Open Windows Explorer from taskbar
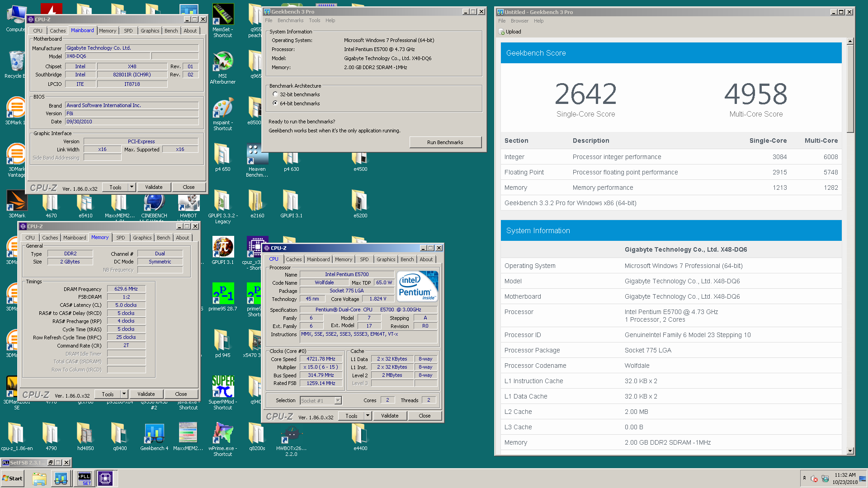The image size is (868, 488). click(39, 479)
